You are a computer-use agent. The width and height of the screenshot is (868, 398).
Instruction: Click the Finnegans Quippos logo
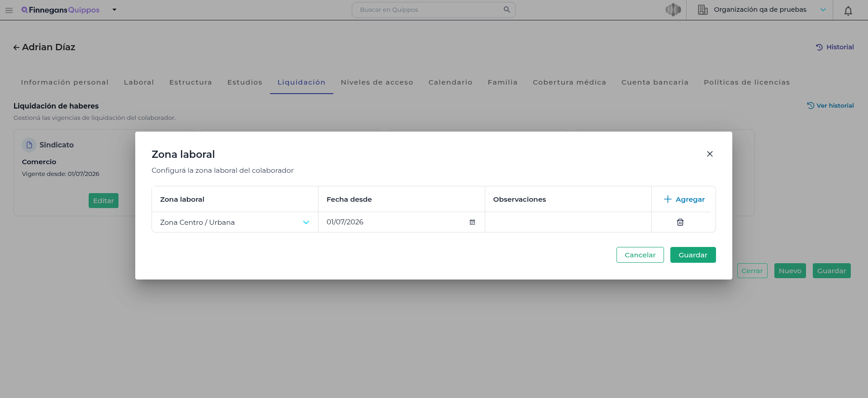point(61,10)
